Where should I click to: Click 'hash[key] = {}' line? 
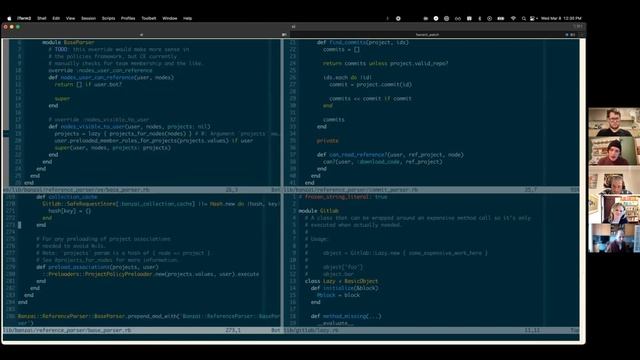point(69,211)
